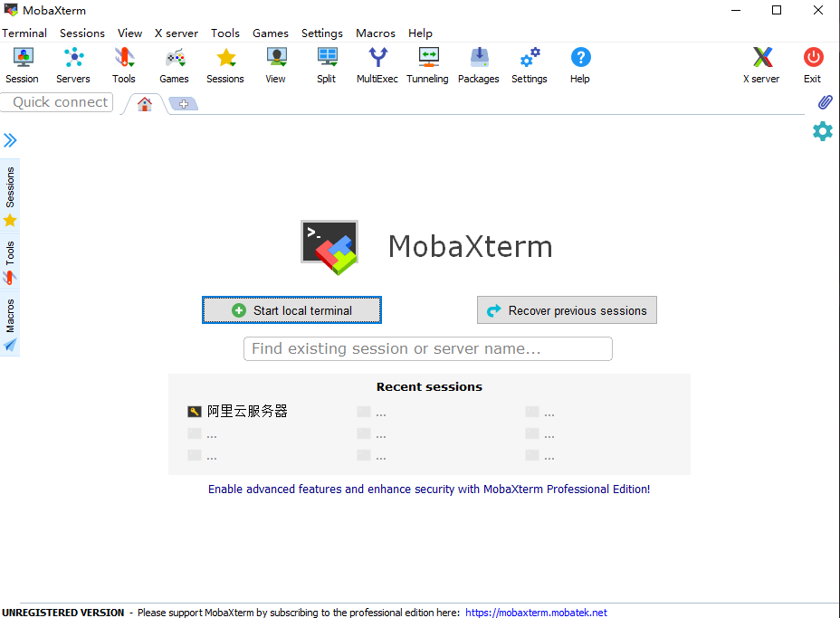Viewport: 840px width, 618px height.
Task: Open the Tools menu in menu bar
Action: click(225, 33)
